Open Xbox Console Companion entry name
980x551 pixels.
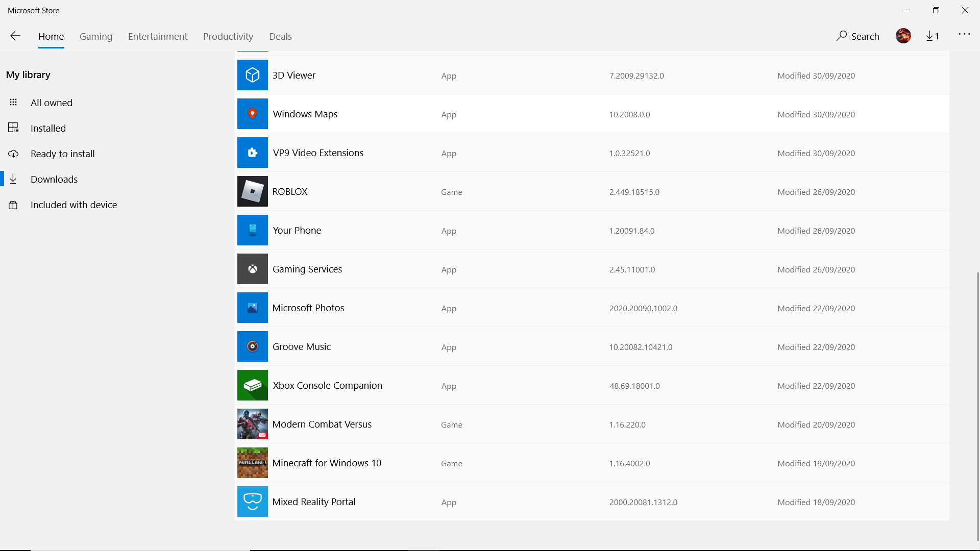click(x=327, y=385)
